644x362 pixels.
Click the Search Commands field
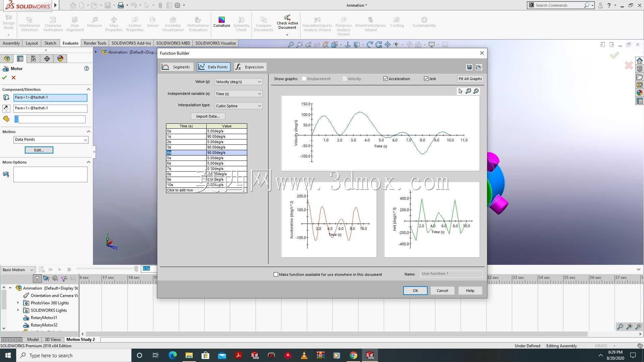558,5
